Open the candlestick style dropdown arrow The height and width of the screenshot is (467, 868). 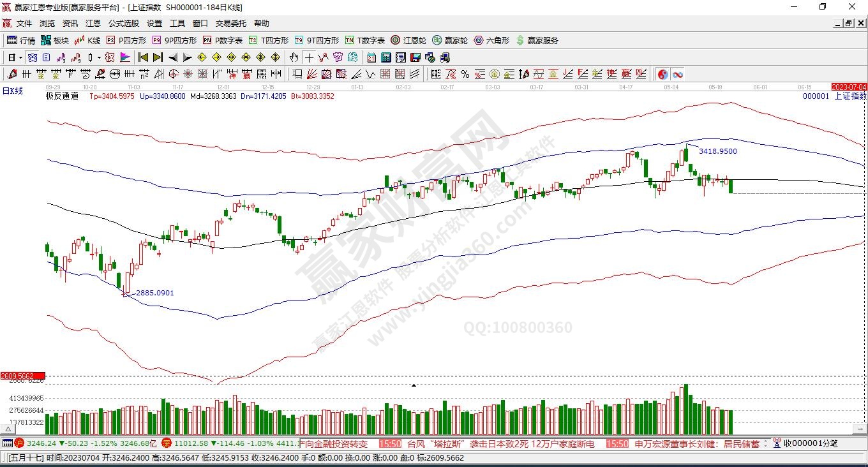tap(99, 57)
